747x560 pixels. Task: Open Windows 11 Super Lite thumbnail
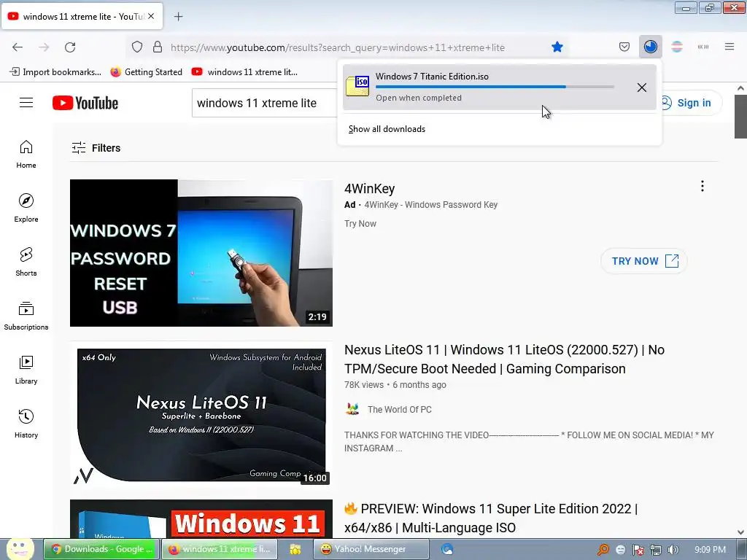201,518
